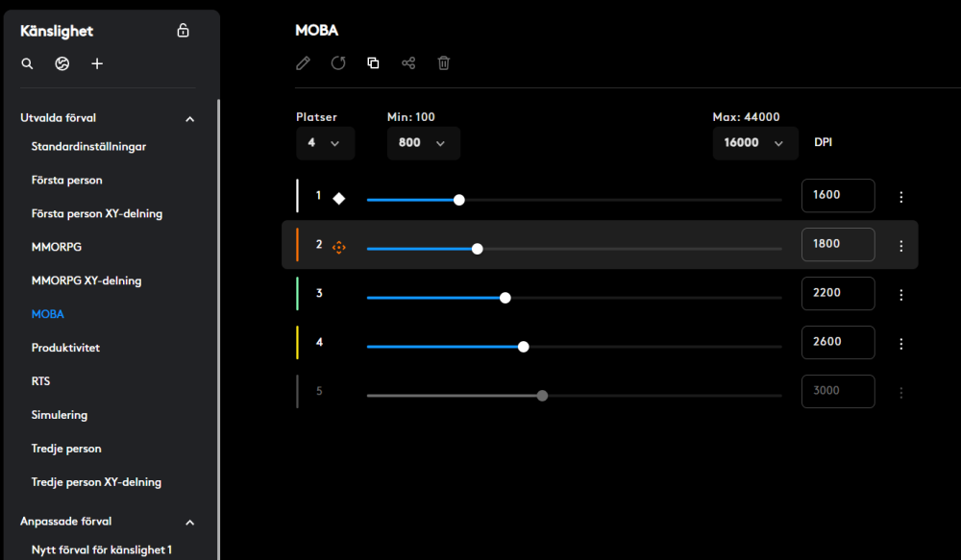Open the Min DPI dropdown showing 800
The image size is (961, 560).
(423, 143)
